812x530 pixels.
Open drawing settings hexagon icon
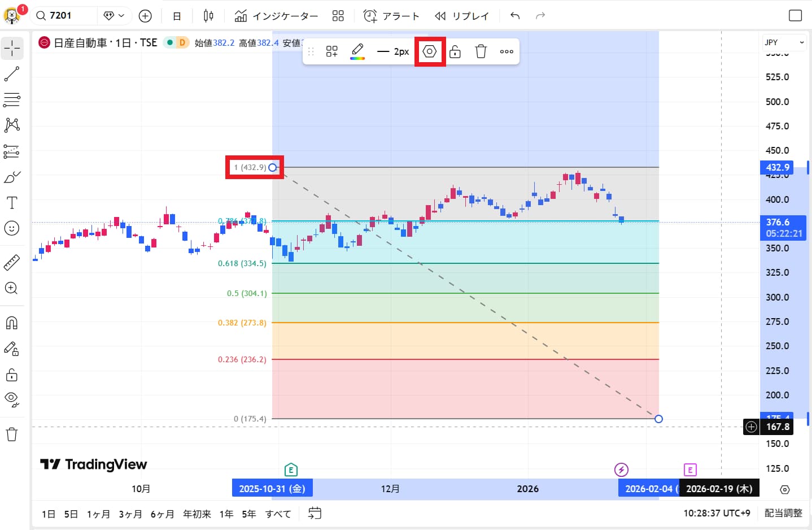[x=430, y=52]
